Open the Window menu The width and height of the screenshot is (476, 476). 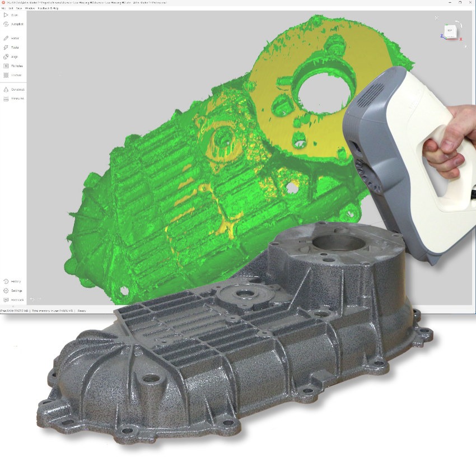(30, 8)
